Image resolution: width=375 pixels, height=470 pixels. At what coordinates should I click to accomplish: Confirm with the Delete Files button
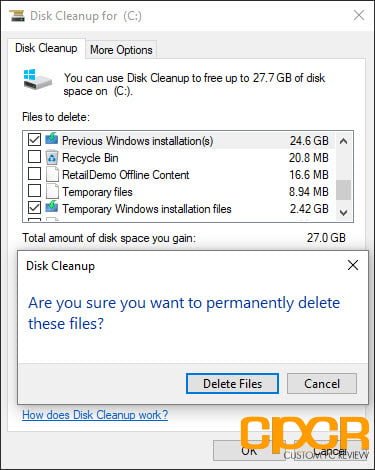(x=232, y=384)
